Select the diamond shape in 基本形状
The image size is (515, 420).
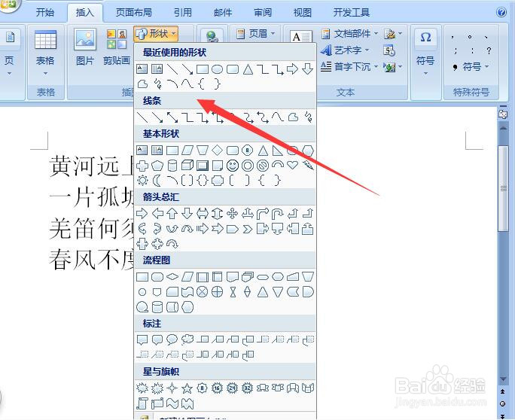click(x=217, y=151)
